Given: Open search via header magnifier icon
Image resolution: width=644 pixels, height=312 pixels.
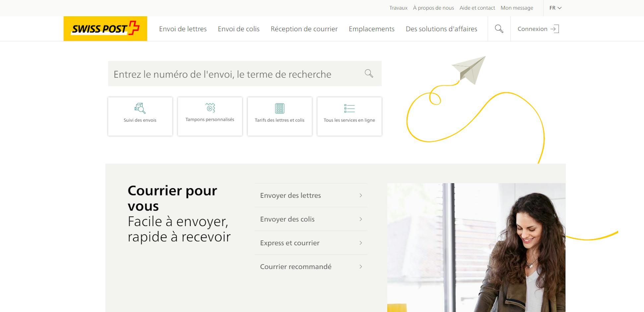Looking at the screenshot, I should [499, 29].
